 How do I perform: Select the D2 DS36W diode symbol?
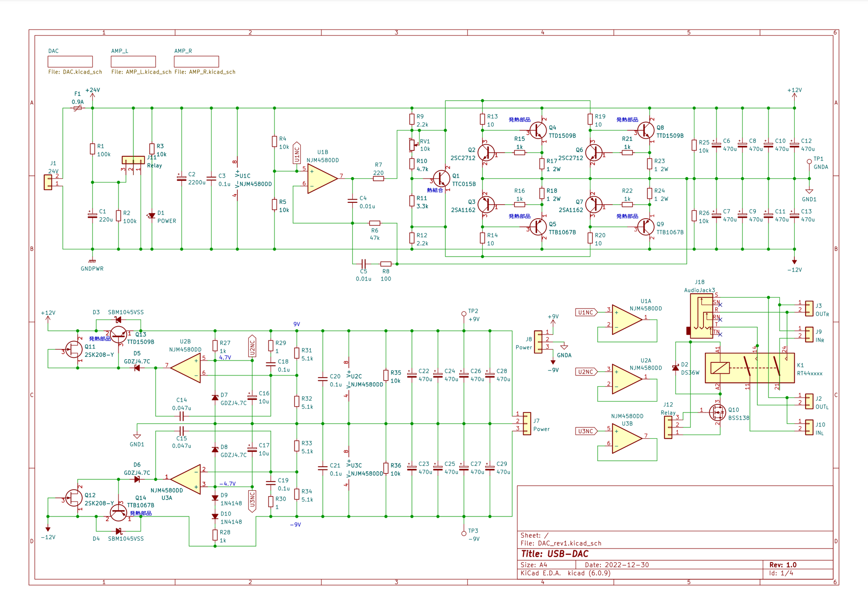point(675,368)
